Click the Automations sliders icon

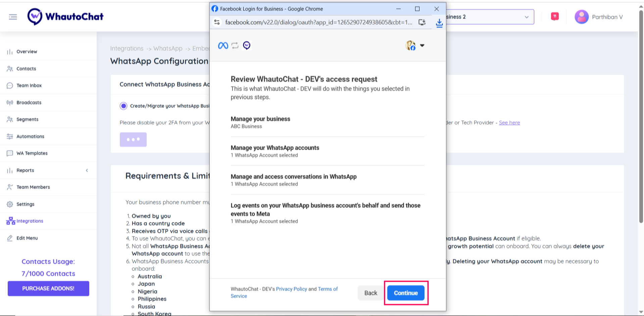tap(10, 137)
